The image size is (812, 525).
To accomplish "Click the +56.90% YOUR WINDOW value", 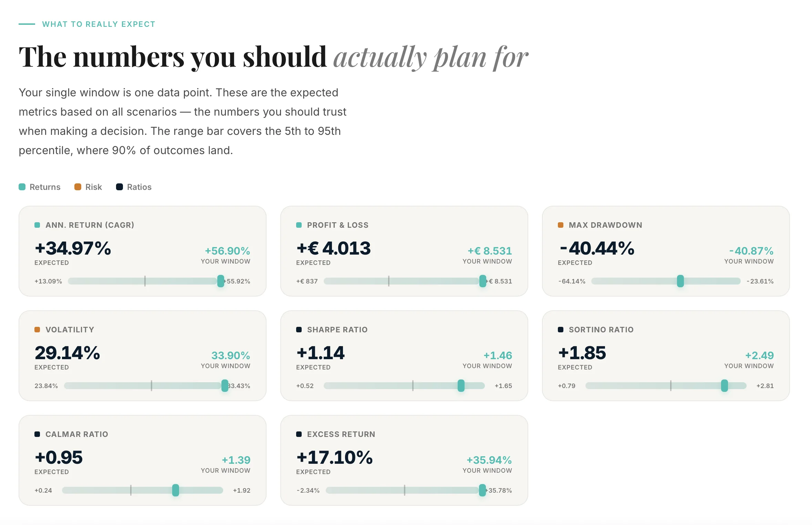I will 228,251.
